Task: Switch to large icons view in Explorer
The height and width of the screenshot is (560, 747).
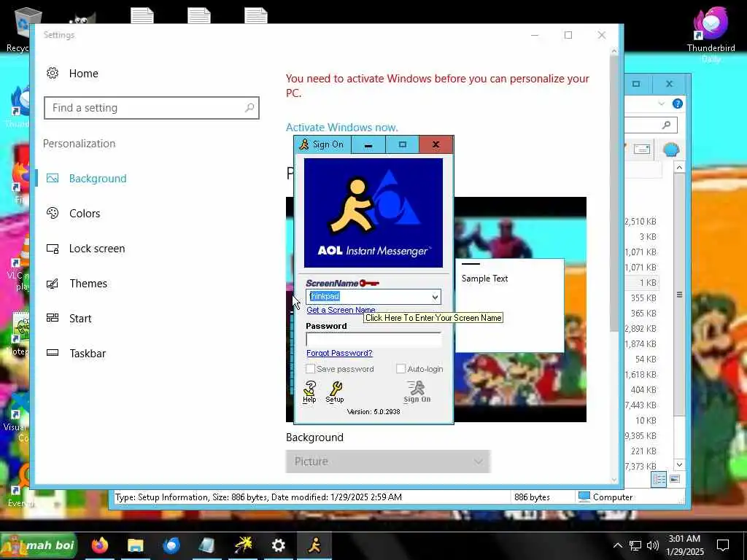Action: pyautogui.click(x=675, y=479)
